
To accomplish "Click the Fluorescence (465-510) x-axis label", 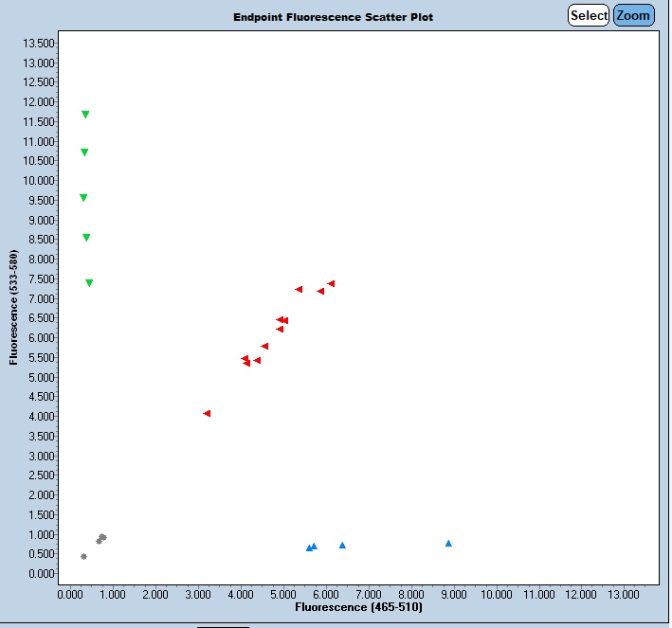I will (358, 606).
